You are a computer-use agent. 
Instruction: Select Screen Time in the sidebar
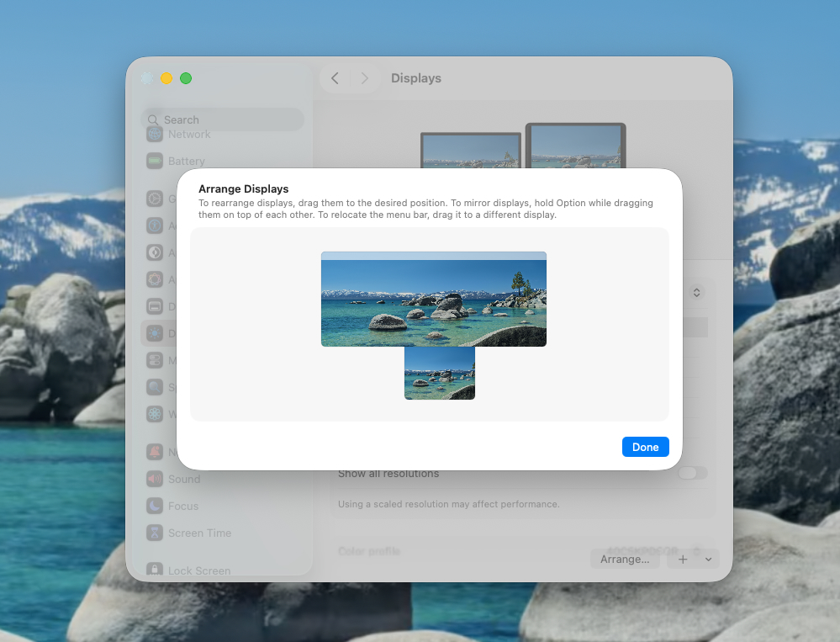coord(199,533)
